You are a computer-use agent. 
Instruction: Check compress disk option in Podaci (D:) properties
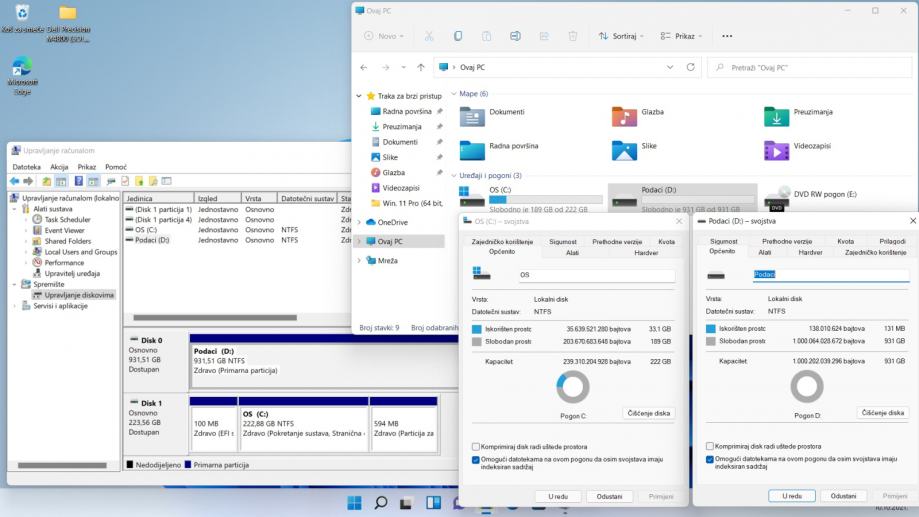[x=710, y=446]
